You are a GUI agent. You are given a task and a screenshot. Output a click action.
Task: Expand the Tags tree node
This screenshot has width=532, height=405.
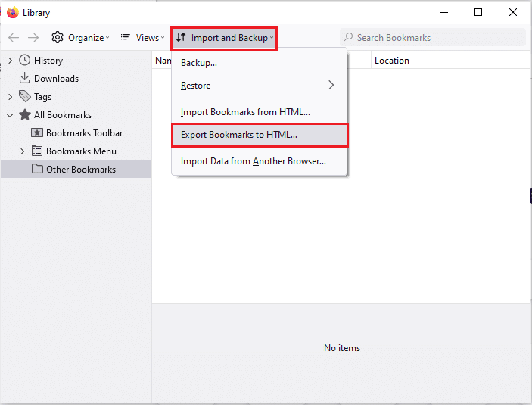coord(10,97)
